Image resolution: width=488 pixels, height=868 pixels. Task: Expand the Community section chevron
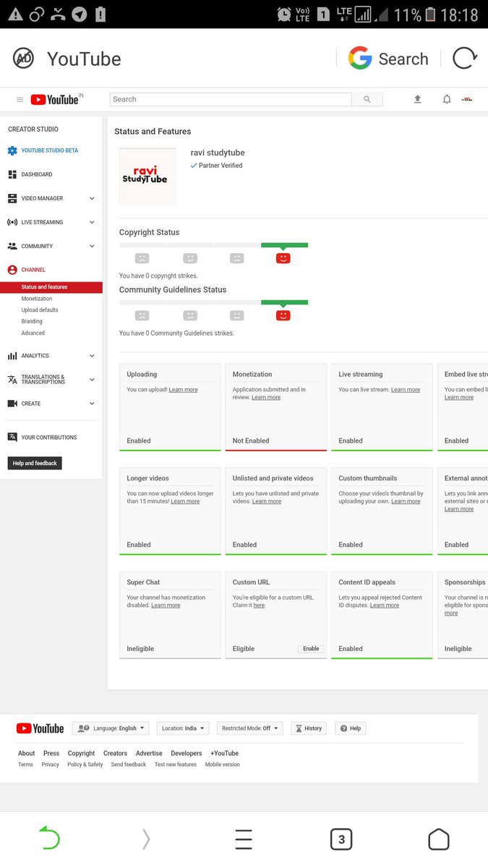92,246
